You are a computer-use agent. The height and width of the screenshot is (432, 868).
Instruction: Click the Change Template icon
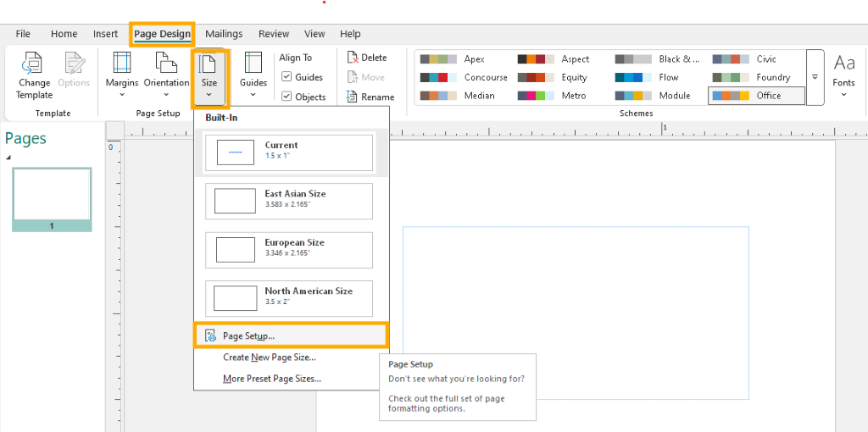[x=33, y=63]
